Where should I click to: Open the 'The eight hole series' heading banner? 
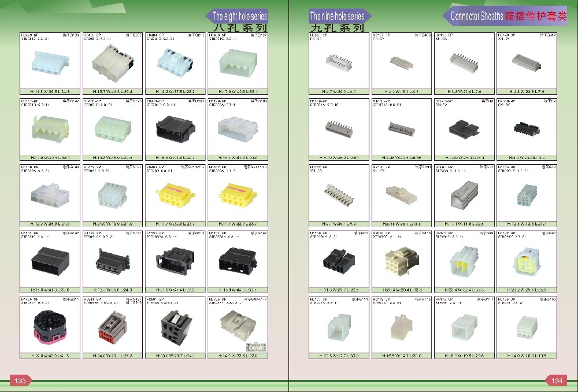pos(236,16)
